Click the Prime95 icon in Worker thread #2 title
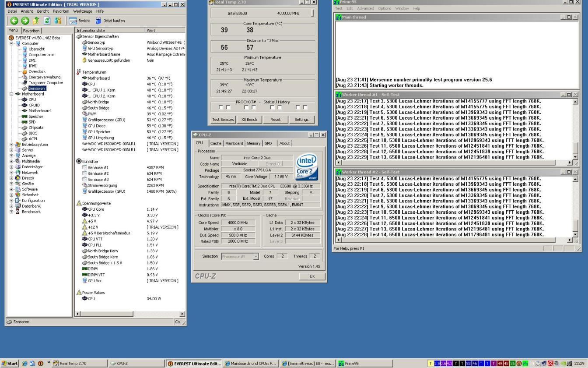This screenshot has width=588, height=368. pos(339,172)
